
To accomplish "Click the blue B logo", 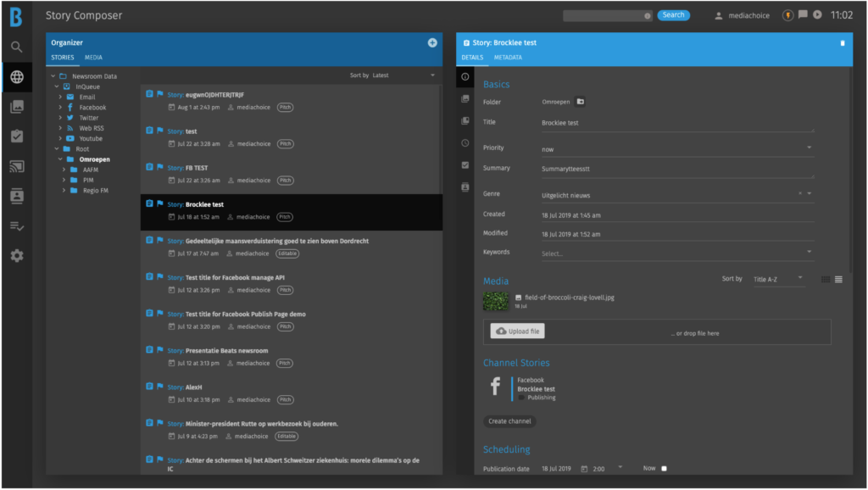I will [x=16, y=17].
